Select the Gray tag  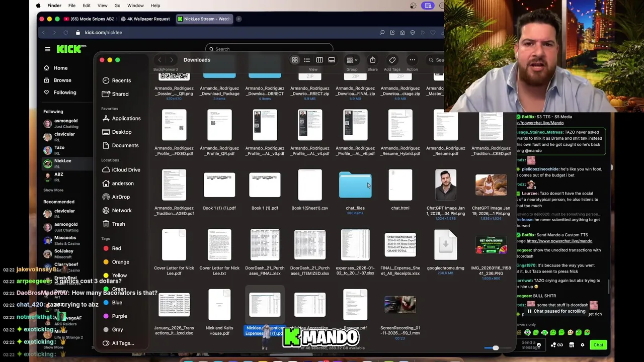click(x=113, y=330)
